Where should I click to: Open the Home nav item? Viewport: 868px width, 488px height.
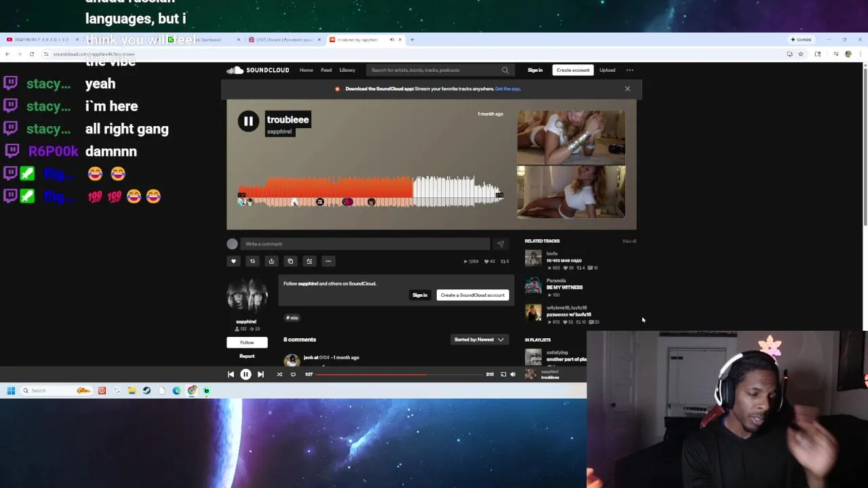tap(307, 70)
